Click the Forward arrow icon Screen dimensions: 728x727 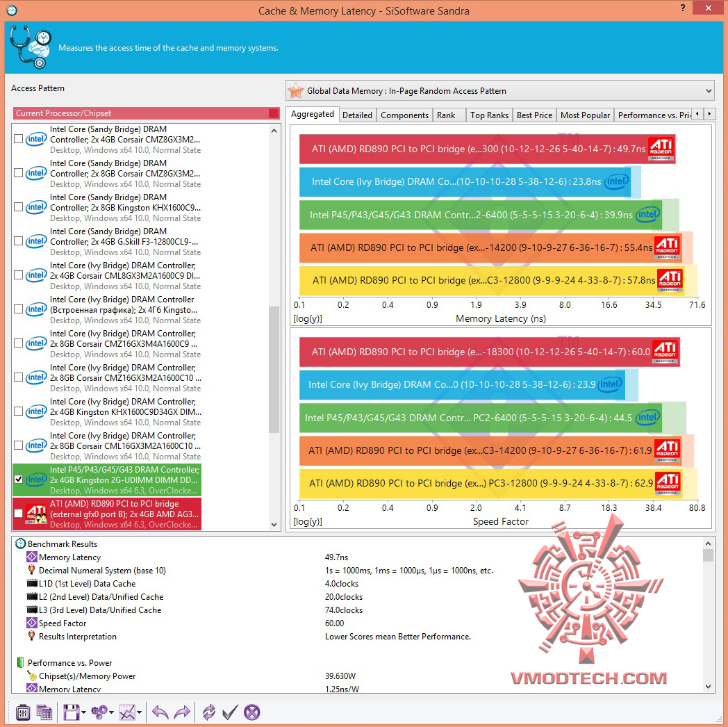tap(182, 712)
